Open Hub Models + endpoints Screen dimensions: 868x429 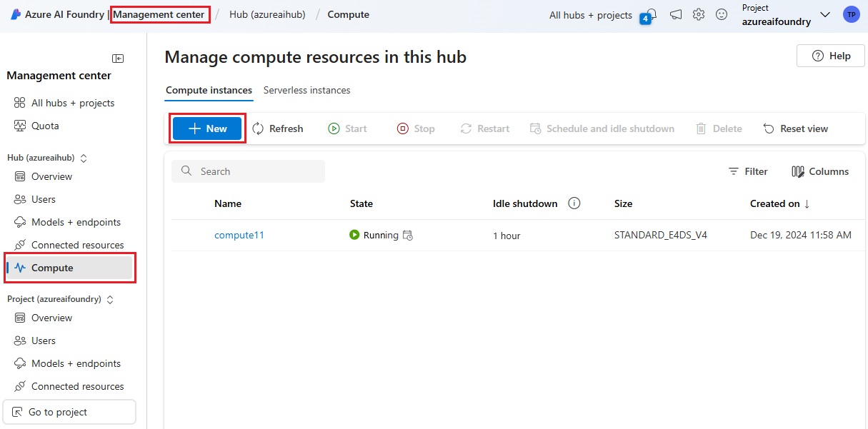click(x=69, y=222)
